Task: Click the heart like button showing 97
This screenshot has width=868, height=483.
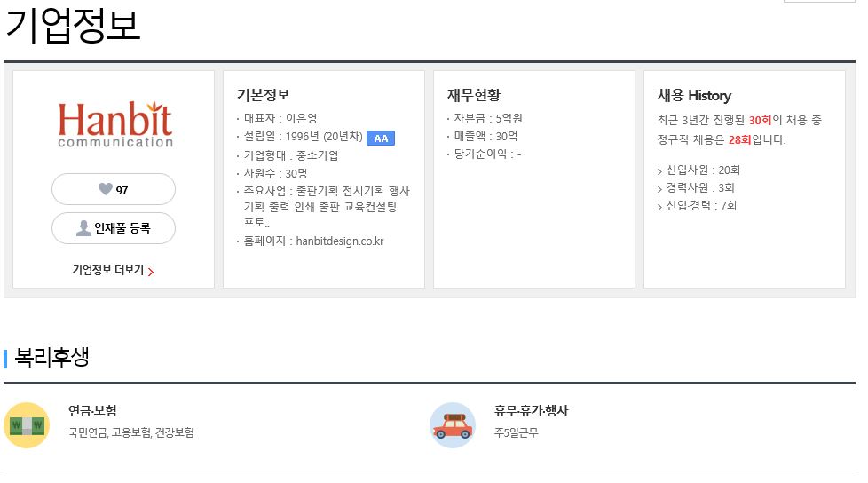Action: click(114, 189)
